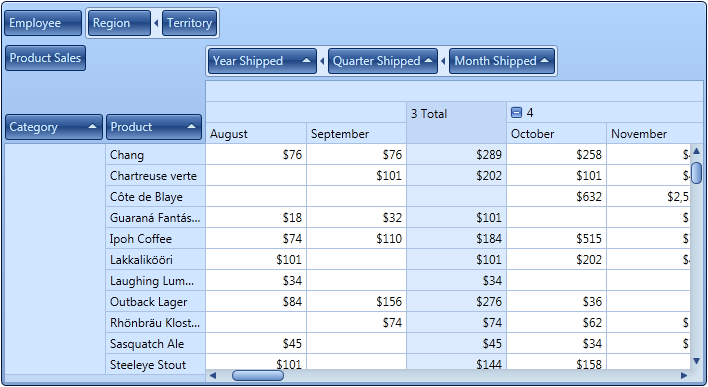708x387 pixels.
Task: Click sort arrow on Month Shipped
Action: (545, 61)
